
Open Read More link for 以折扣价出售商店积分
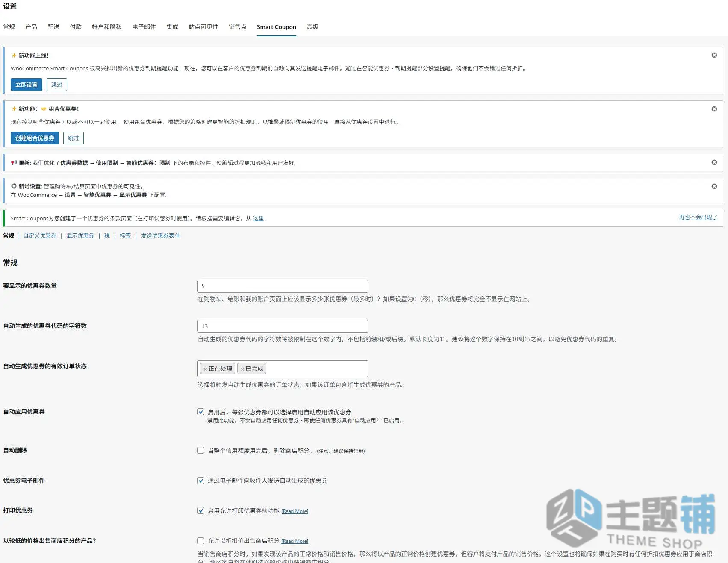pos(295,541)
